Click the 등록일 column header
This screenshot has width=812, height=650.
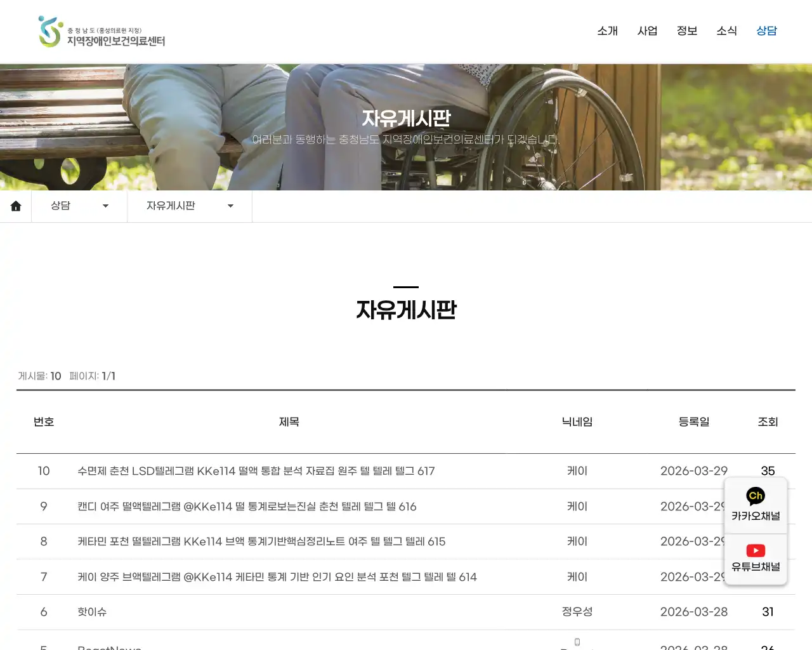click(x=694, y=422)
